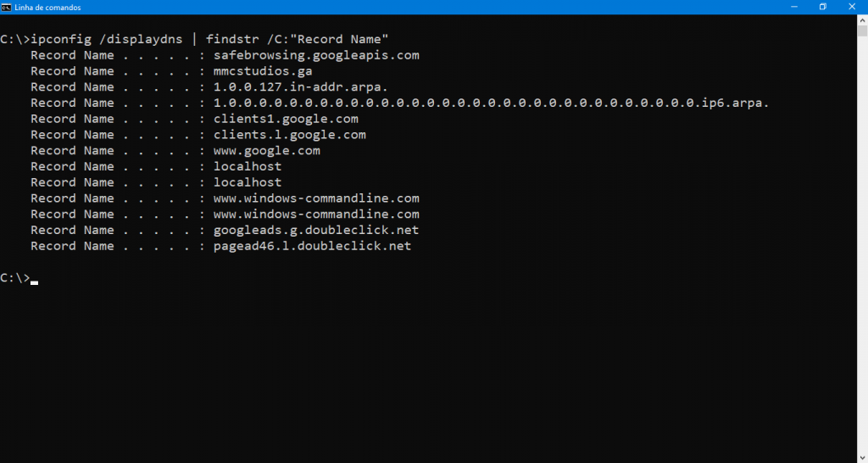Click the clients1.google.com record entry
The image size is (868, 463).
point(286,119)
